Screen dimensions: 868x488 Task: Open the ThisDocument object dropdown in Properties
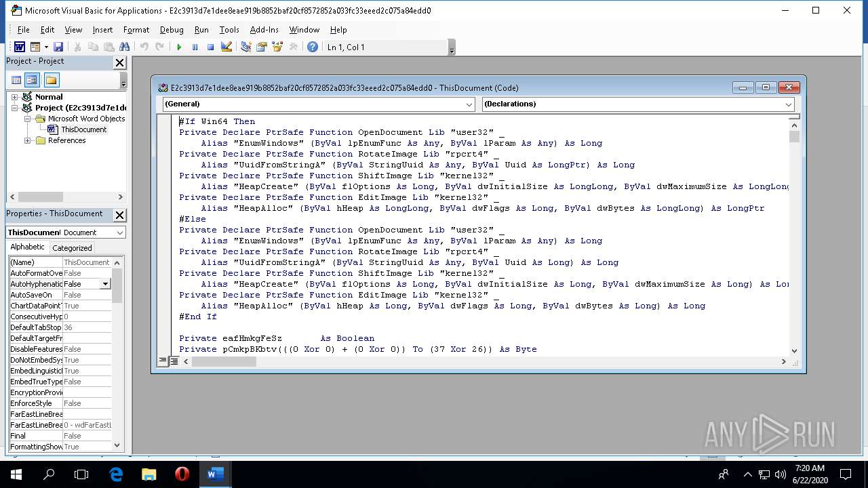tap(119, 232)
